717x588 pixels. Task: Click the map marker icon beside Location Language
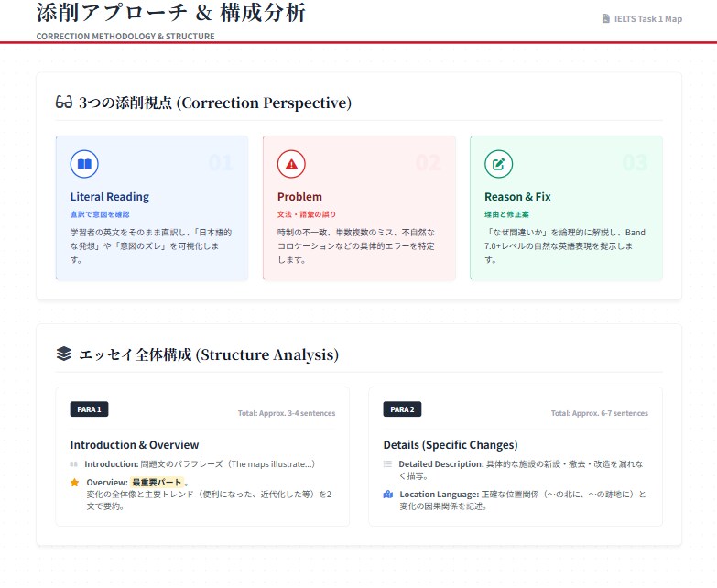[x=388, y=495]
